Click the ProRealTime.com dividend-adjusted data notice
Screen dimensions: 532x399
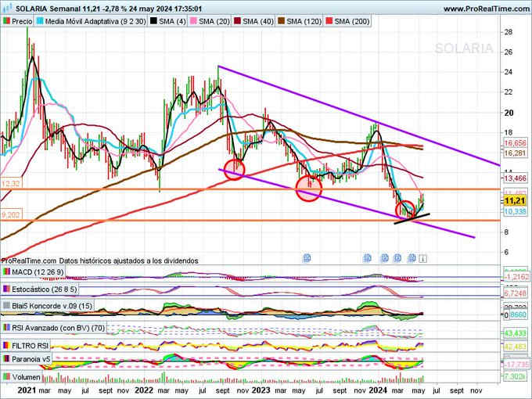pos(99,261)
